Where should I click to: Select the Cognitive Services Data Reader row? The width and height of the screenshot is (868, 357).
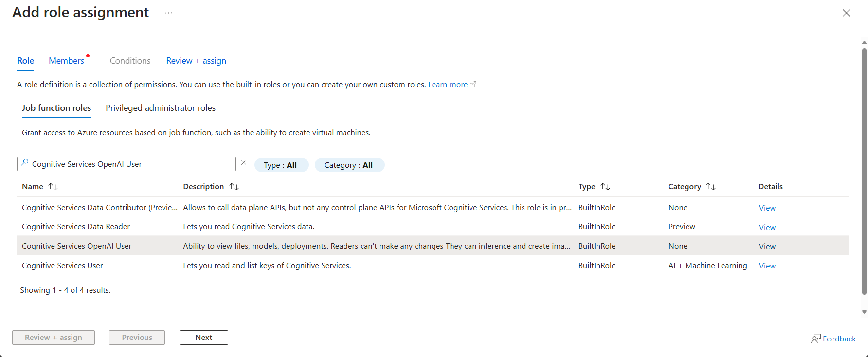[76, 227]
